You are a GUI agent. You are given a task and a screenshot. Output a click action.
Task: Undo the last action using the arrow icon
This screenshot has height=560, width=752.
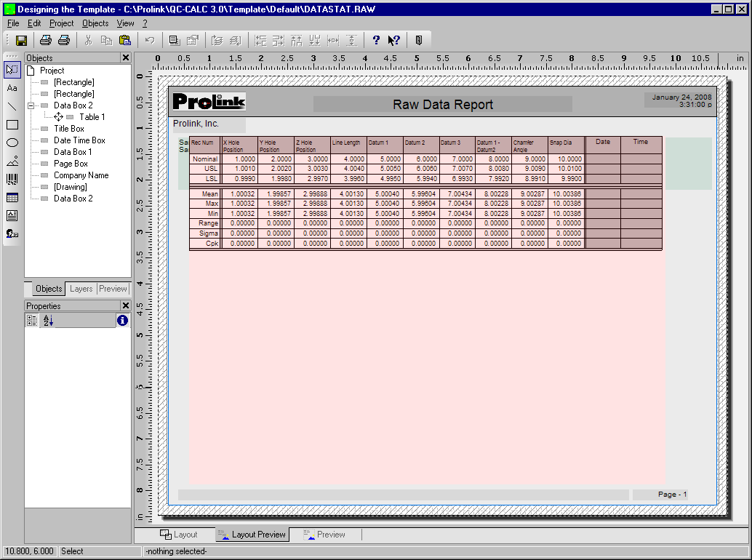point(150,41)
